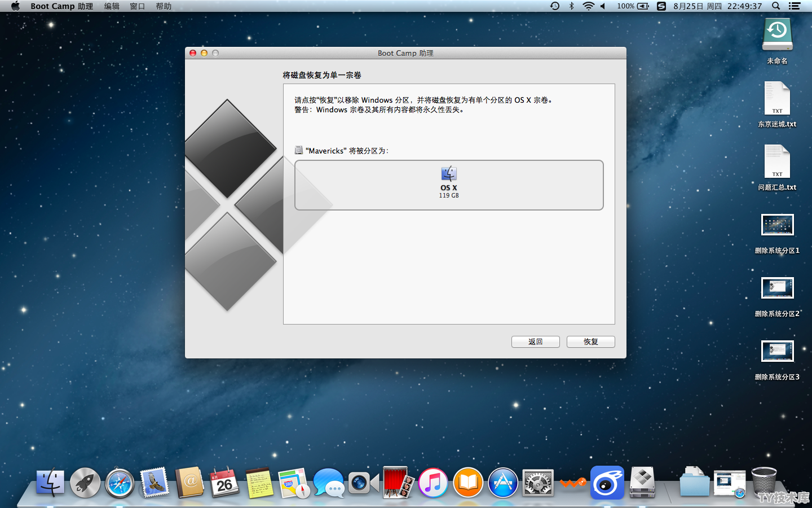Select the 删除系统分区1 screenshot

[778, 225]
